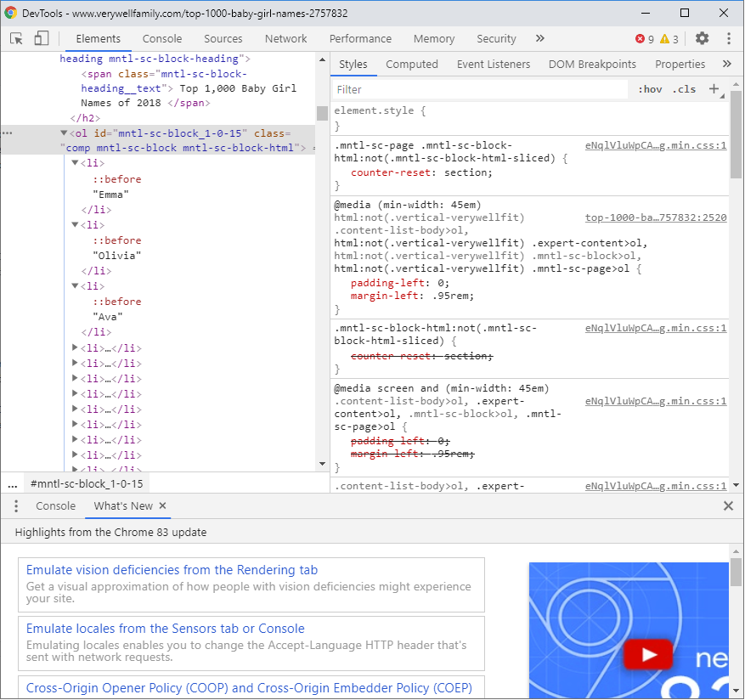Show more Styles pane tabs chevron

726,64
